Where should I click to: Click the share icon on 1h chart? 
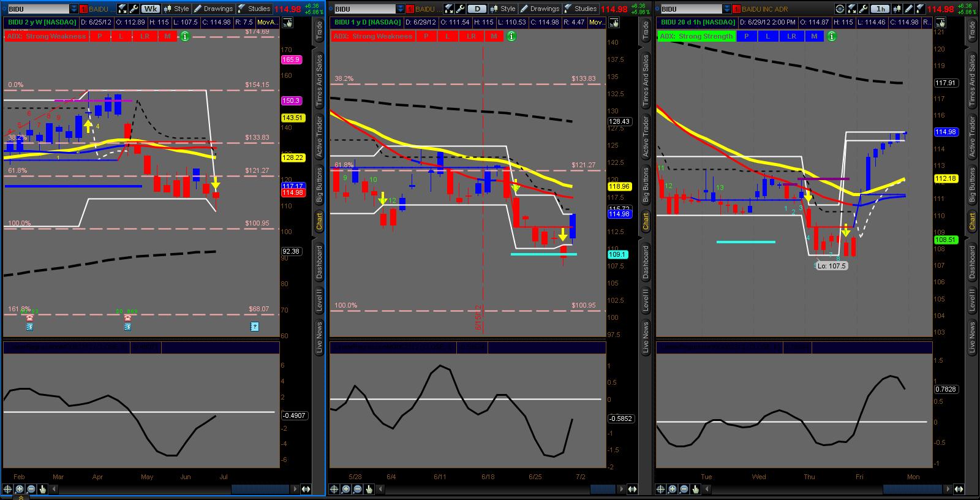[x=851, y=9]
